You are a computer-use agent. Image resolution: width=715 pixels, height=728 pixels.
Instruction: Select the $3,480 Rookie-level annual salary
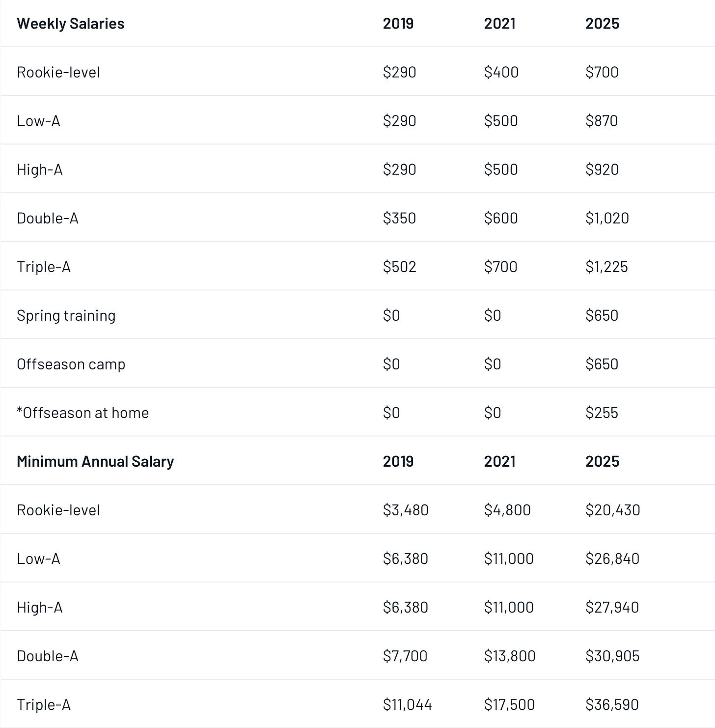pyautogui.click(x=406, y=510)
